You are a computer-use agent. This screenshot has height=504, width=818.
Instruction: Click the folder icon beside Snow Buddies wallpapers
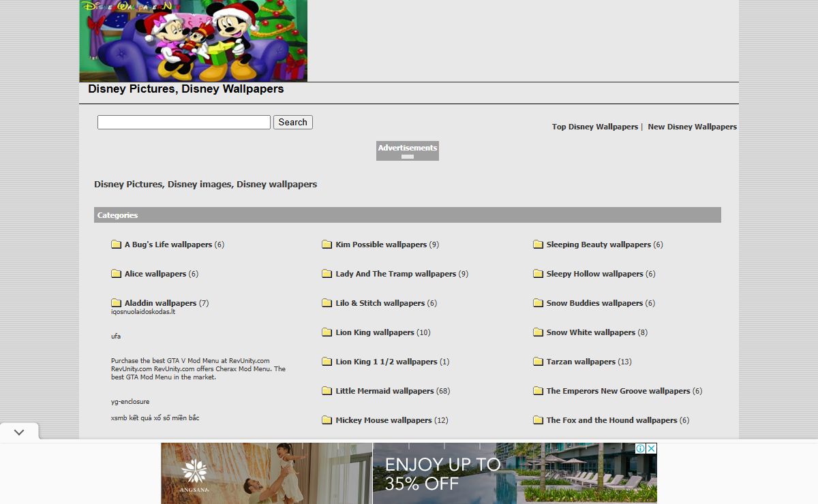[x=538, y=303]
